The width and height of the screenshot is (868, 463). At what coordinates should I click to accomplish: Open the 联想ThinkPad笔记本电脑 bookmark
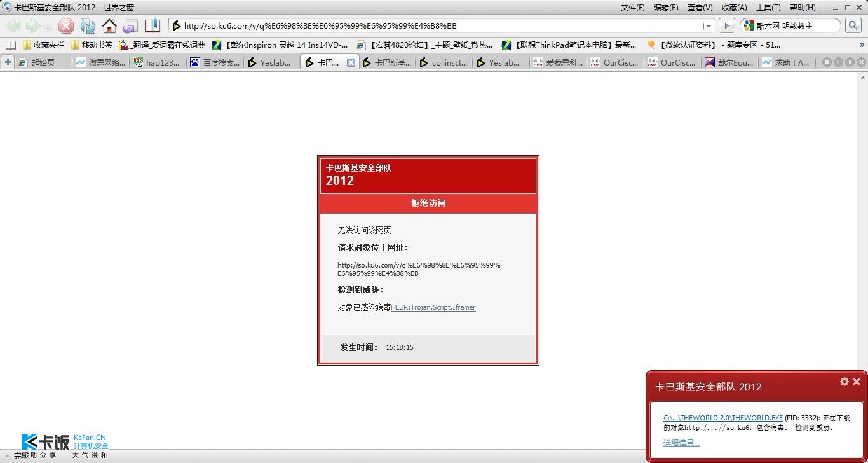point(569,45)
